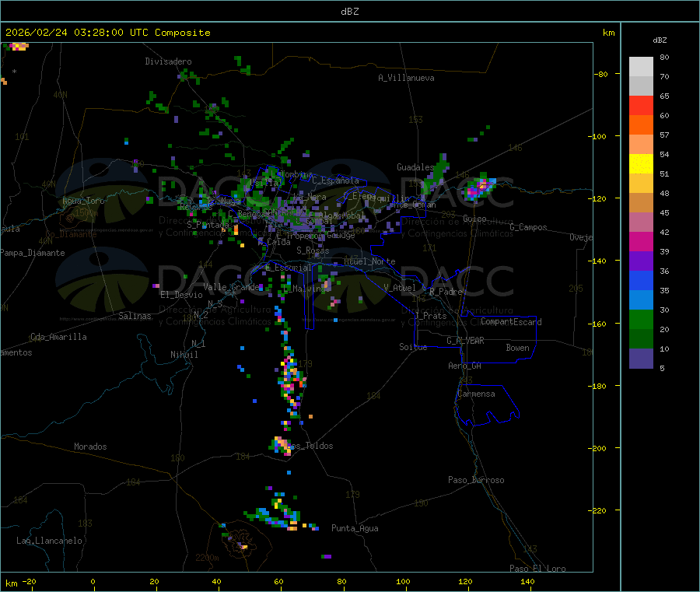Image resolution: width=700 pixels, height=592 pixels.
Task: Click the dark orange 57-60 dBZ swatch
Action: click(x=641, y=125)
